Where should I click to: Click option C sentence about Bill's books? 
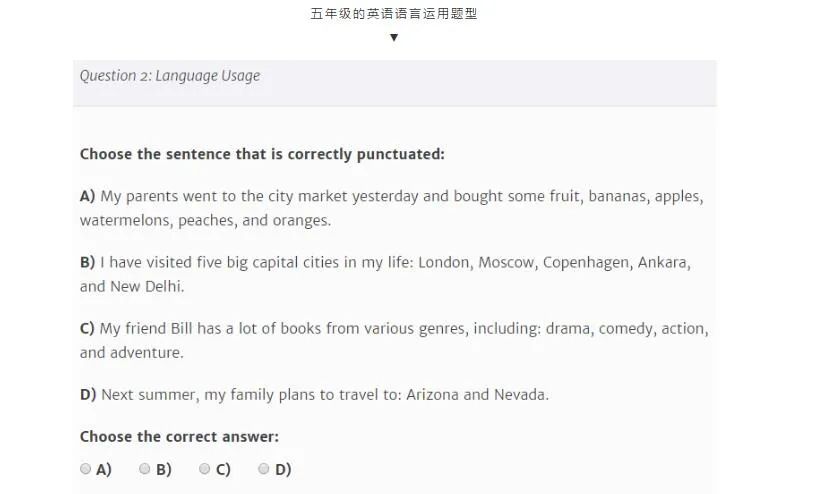(394, 341)
